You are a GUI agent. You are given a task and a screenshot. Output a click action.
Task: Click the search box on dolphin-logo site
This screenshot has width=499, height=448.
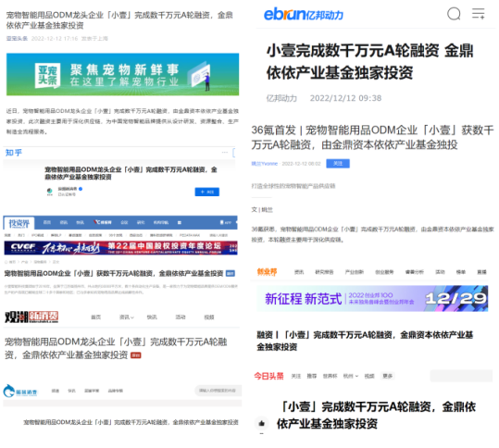coord(218,391)
